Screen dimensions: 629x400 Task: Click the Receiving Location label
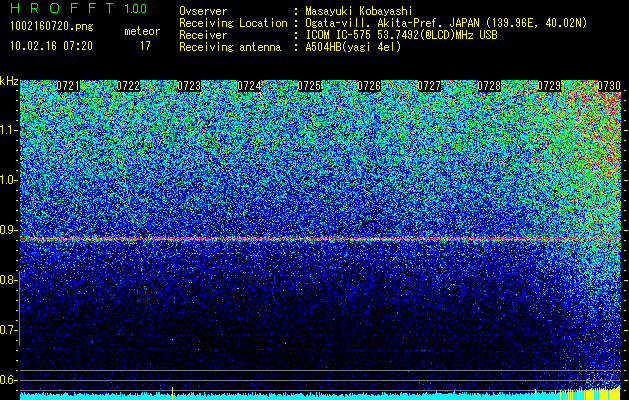pos(233,23)
